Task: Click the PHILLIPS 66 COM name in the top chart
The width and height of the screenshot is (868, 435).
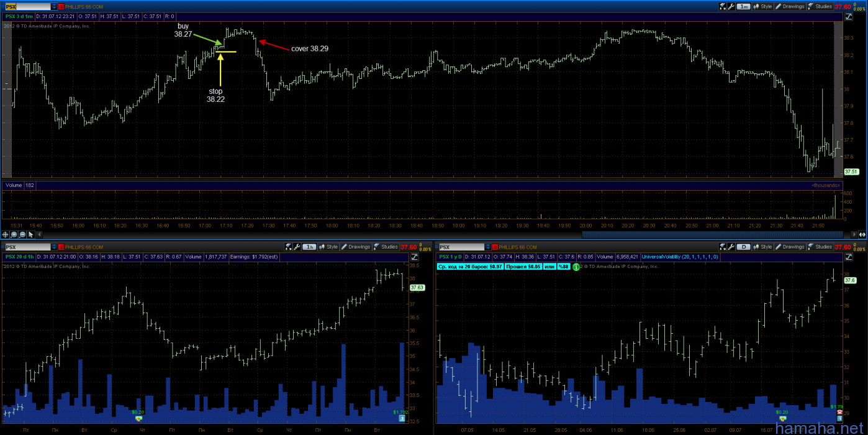Action: (84, 6)
